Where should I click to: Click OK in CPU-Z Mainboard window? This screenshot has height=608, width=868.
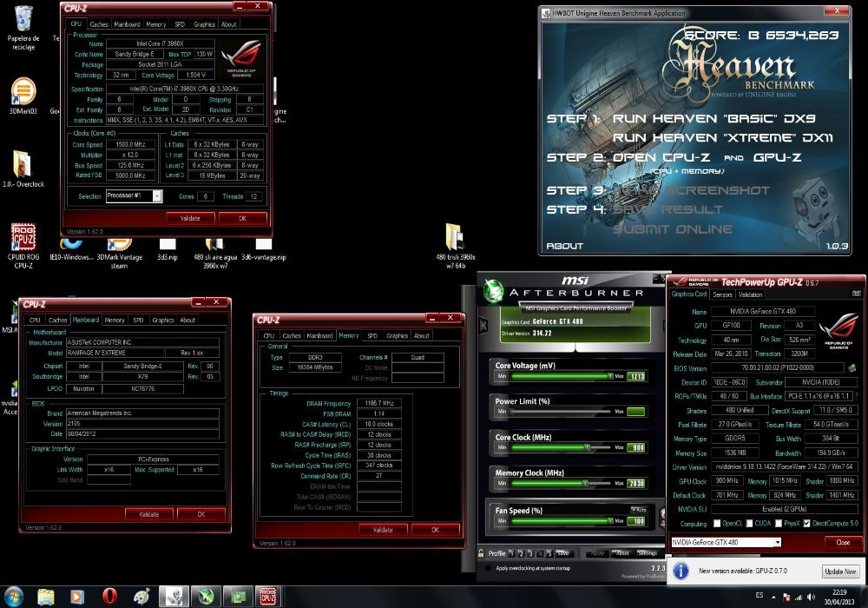pyautogui.click(x=201, y=514)
